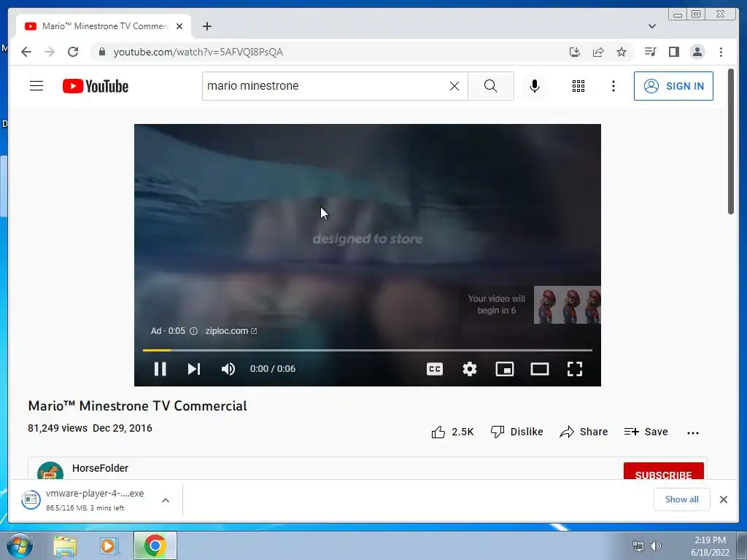Screen dimensions: 747x560
Task: Click Show all downloads
Action: [x=682, y=499]
